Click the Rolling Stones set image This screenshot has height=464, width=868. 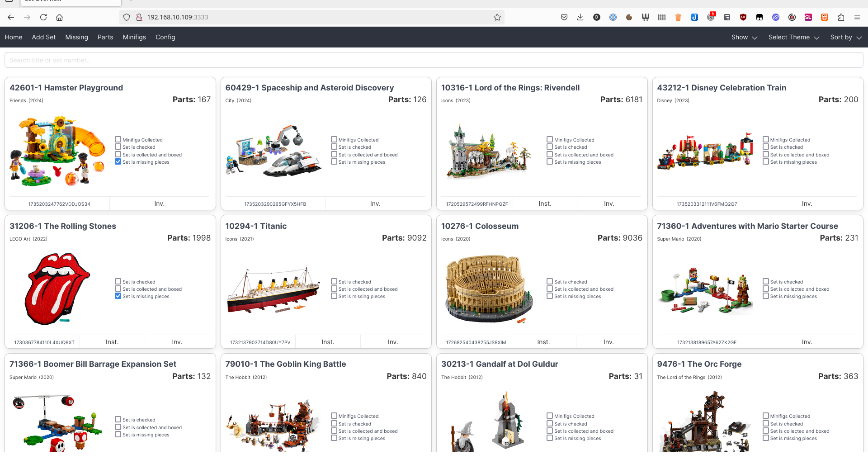[x=57, y=289]
